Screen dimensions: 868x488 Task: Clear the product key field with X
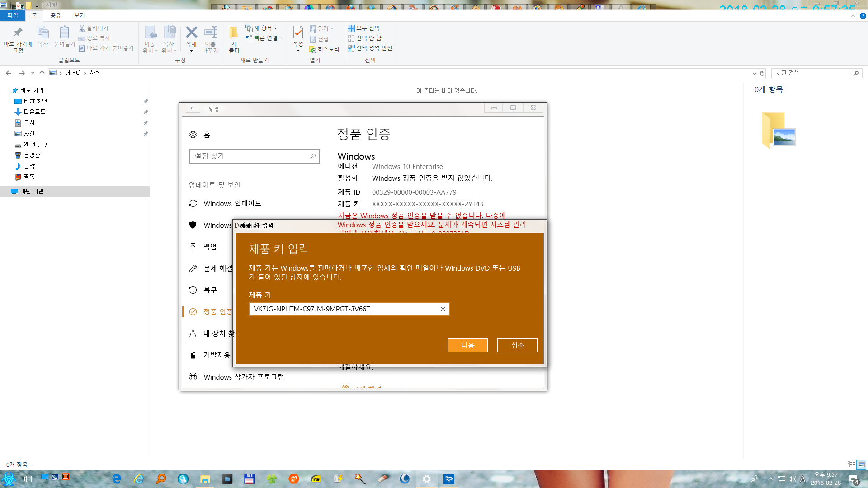coord(443,309)
